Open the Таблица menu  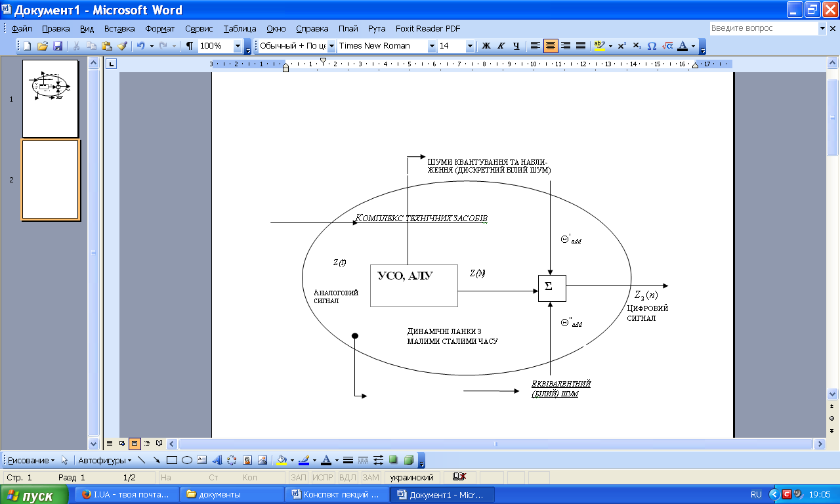tap(240, 28)
